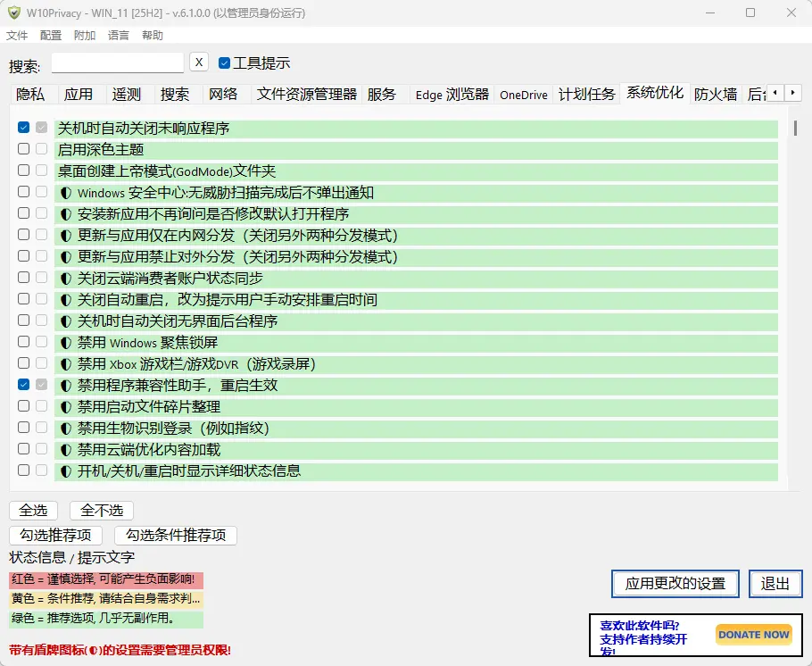The width and height of the screenshot is (812, 666).
Task: Select the 禁用启动文件碎片整理 row text
Action: point(149,407)
